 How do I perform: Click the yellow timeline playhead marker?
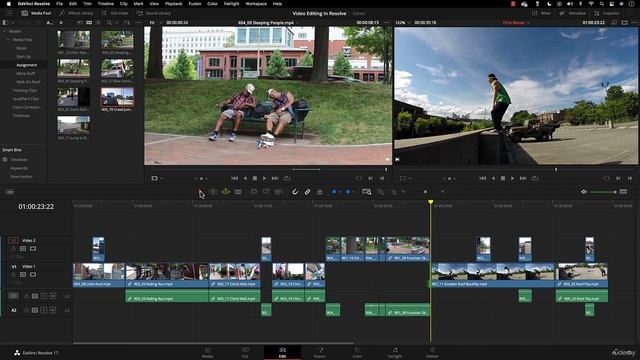pyautogui.click(x=431, y=202)
